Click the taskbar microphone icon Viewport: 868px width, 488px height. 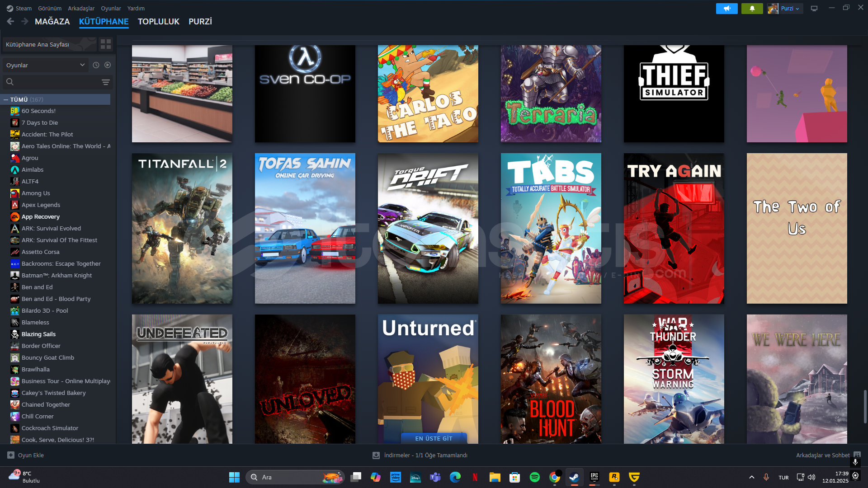click(x=766, y=477)
